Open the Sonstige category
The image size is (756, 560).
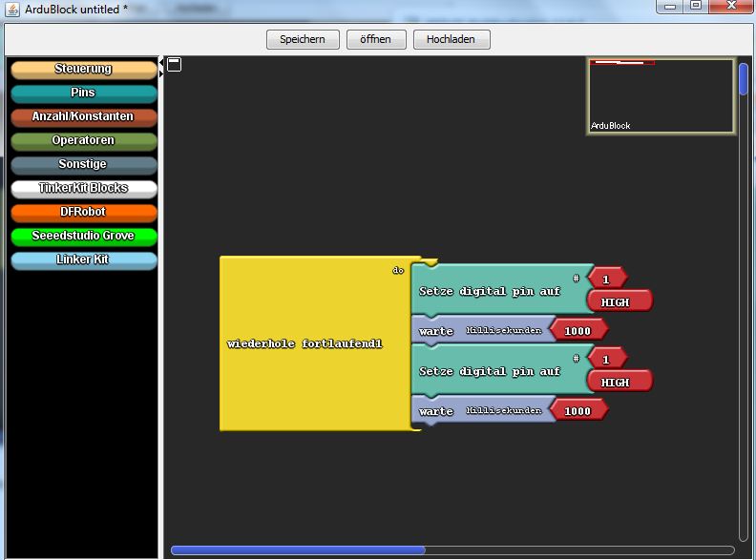[x=83, y=165]
